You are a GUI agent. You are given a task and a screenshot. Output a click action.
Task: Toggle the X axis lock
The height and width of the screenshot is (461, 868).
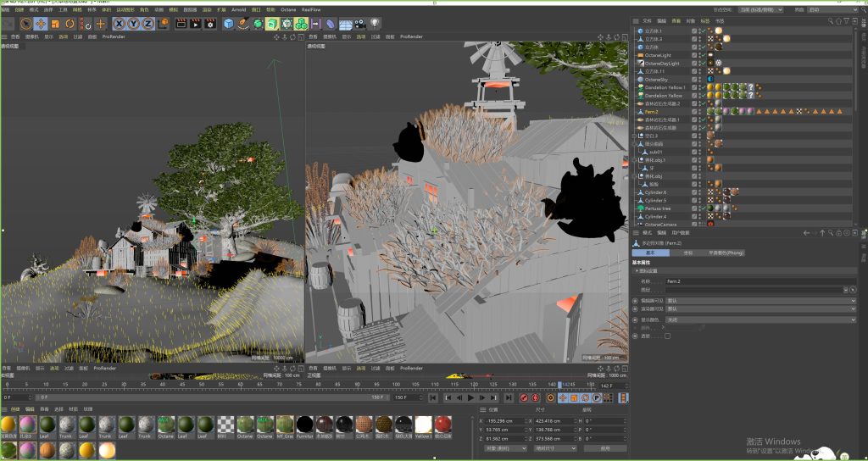tap(119, 24)
